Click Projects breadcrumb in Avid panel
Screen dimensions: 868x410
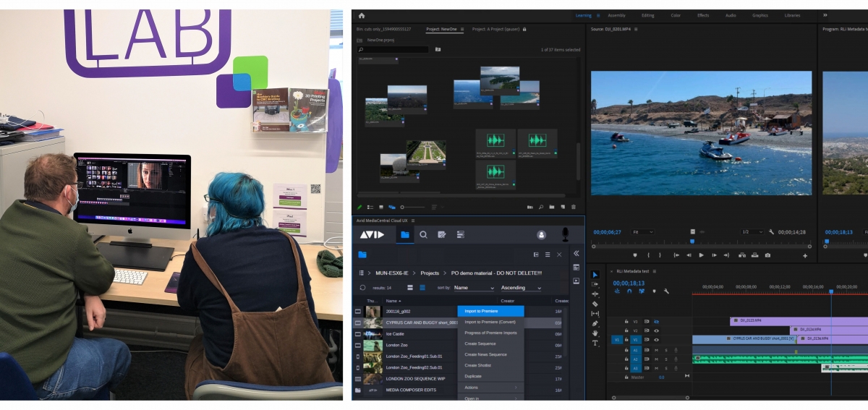(x=430, y=273)
